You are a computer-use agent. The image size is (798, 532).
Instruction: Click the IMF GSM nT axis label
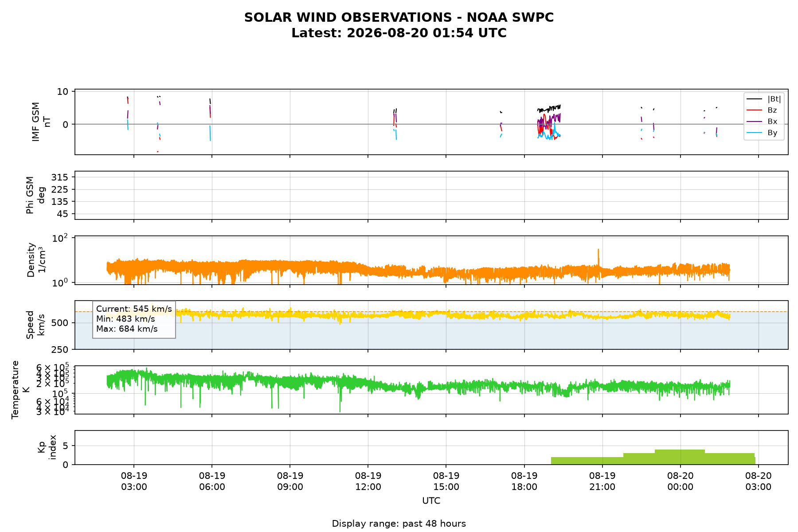tap(41, 122)
